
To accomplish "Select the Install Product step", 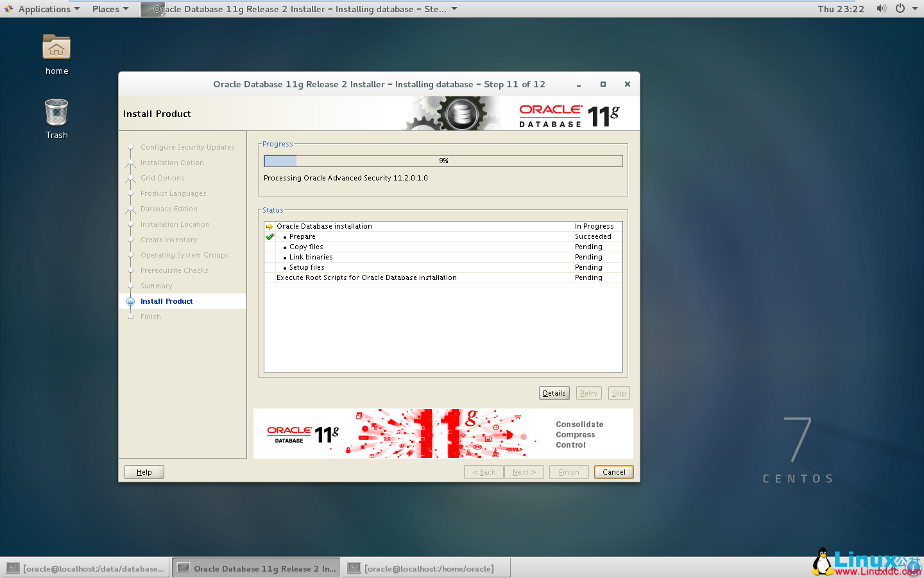I will pos(183,301).
